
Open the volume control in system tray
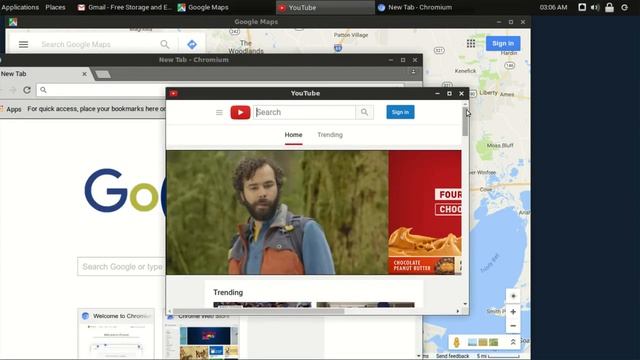[x=595, y=7]
